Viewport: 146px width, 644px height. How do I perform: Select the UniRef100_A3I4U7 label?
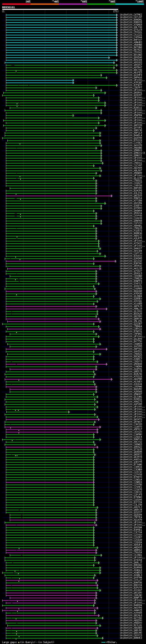[x=131, y=590]
